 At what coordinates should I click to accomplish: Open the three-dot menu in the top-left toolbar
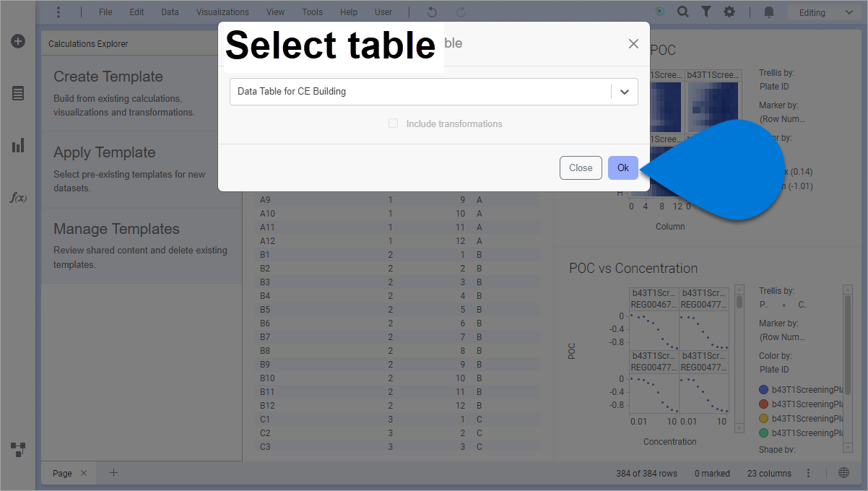58,12
